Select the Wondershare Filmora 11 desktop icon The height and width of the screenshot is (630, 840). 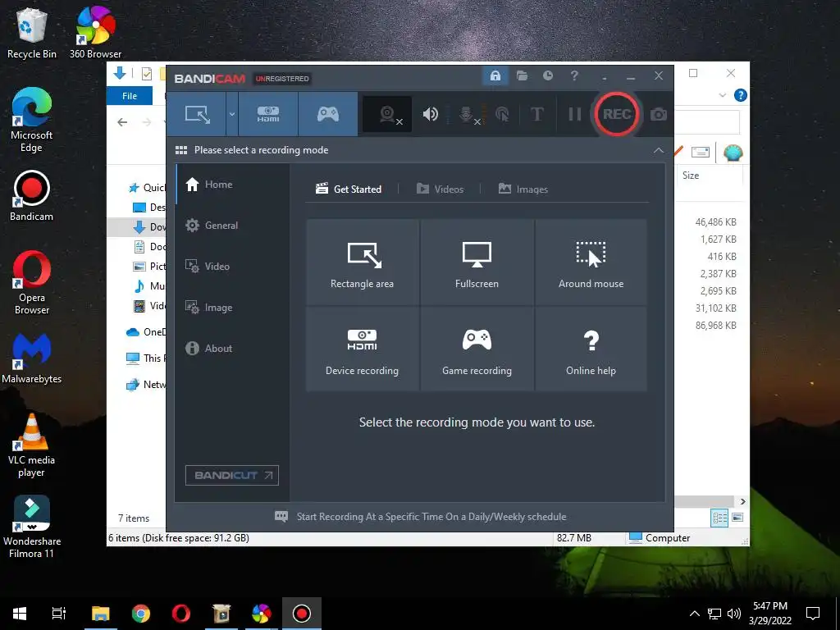coord(32,527)
